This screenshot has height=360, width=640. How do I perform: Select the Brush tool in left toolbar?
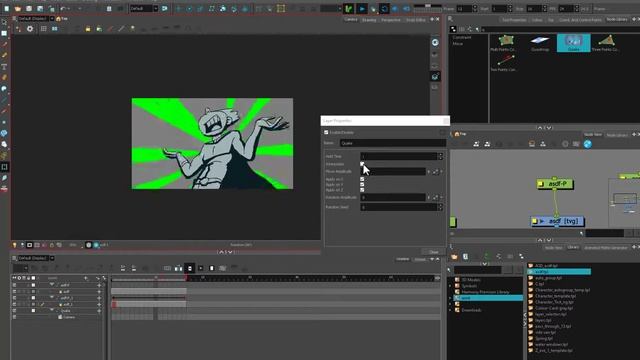4,44
